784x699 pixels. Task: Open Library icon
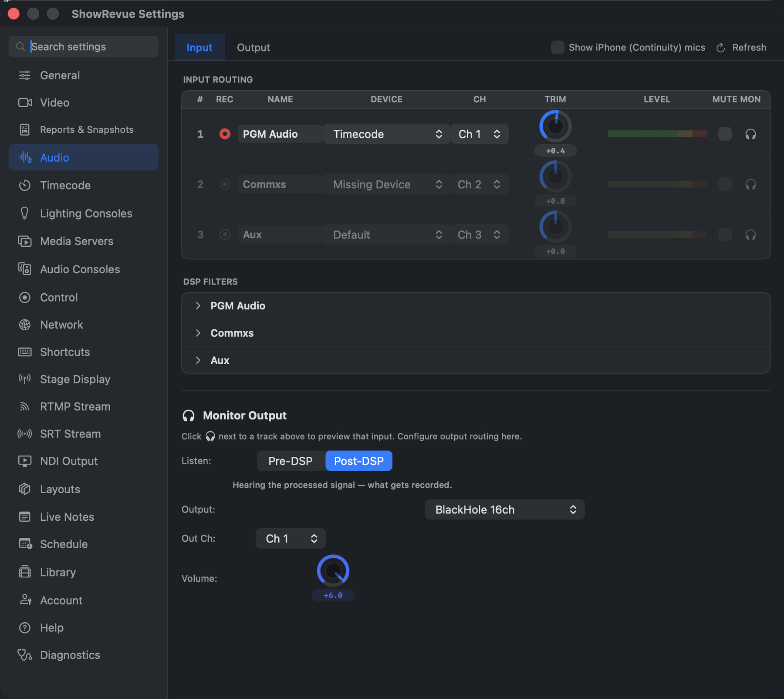(25, 572)
